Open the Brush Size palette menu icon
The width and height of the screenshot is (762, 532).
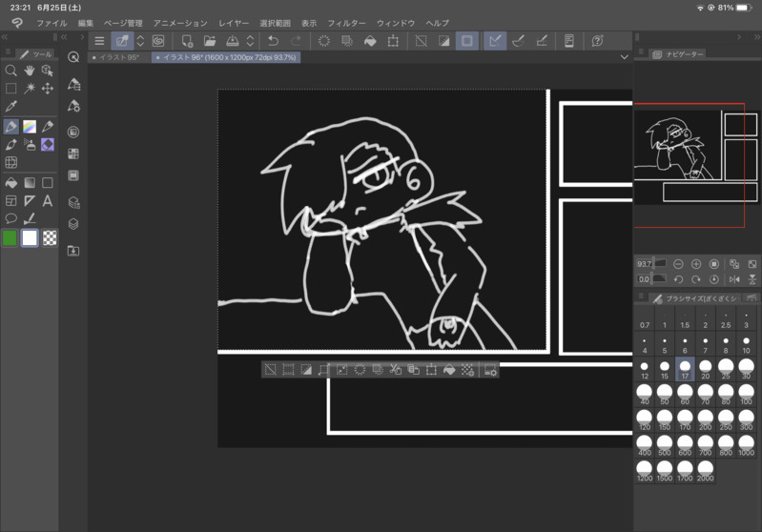pos(641,296)
